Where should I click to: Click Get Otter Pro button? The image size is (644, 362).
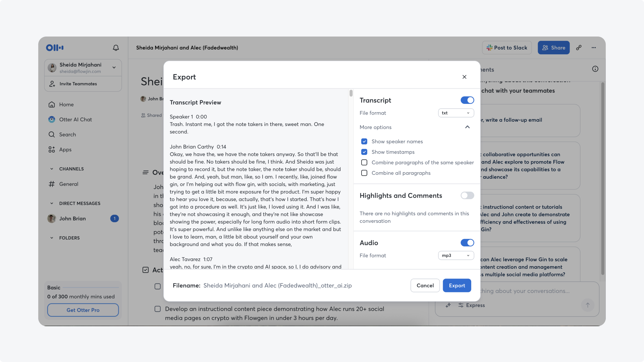[83, 310]
